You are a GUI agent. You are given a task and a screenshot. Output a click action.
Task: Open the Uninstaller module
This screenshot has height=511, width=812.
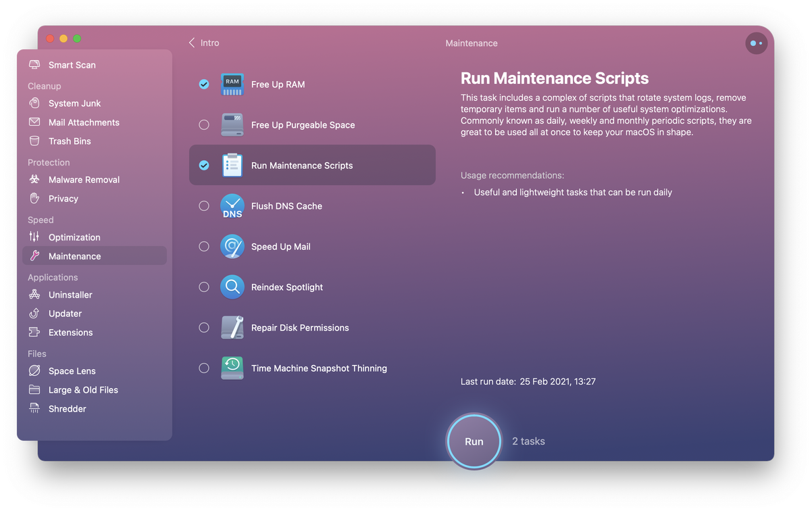click(x=70, y=295)
